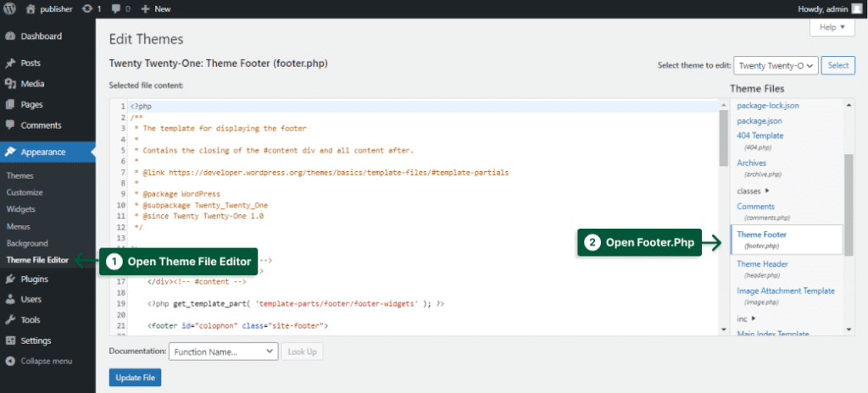Open Menus submenu link
This screenshot has height=393, width=868.
click(19, 226)
